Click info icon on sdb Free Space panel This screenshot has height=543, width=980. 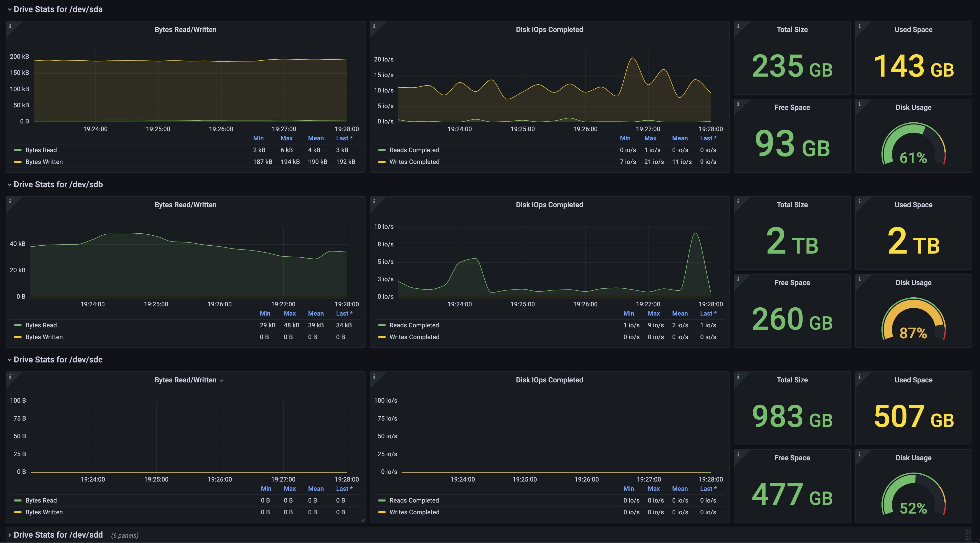pos(738,279)
